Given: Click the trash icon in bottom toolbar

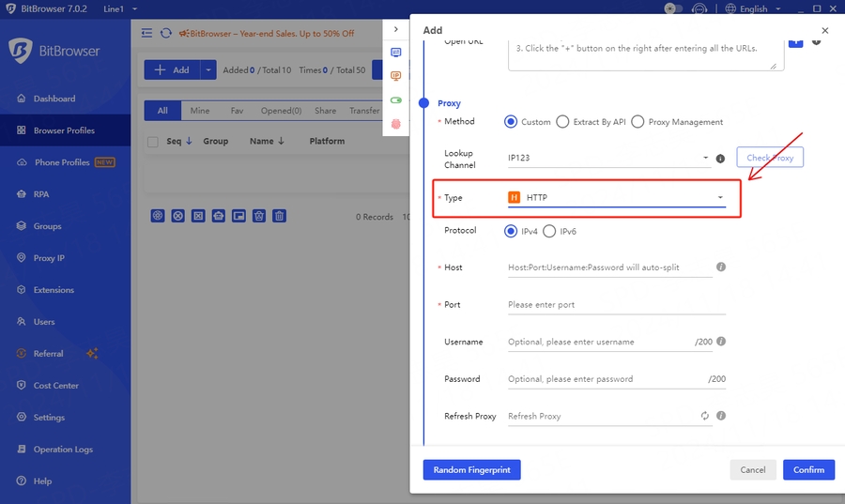Looking at the screenshot, I should point(280,216).
